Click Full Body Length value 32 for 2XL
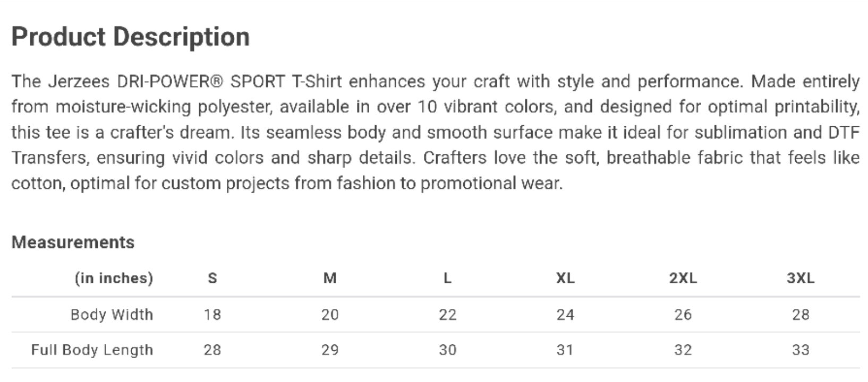This screenshot has height=382, width=868. (683, 350)
